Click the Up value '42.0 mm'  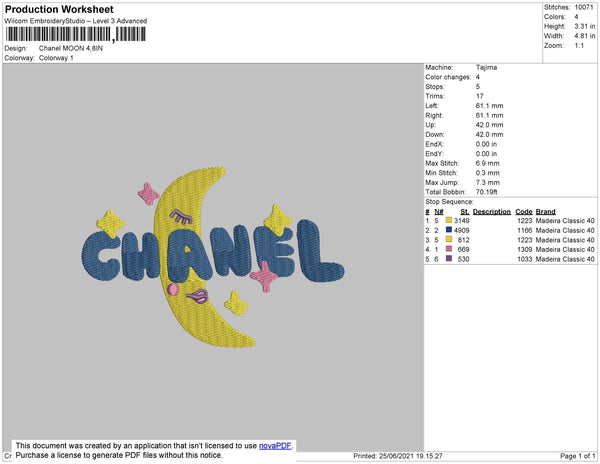(489, 125)
